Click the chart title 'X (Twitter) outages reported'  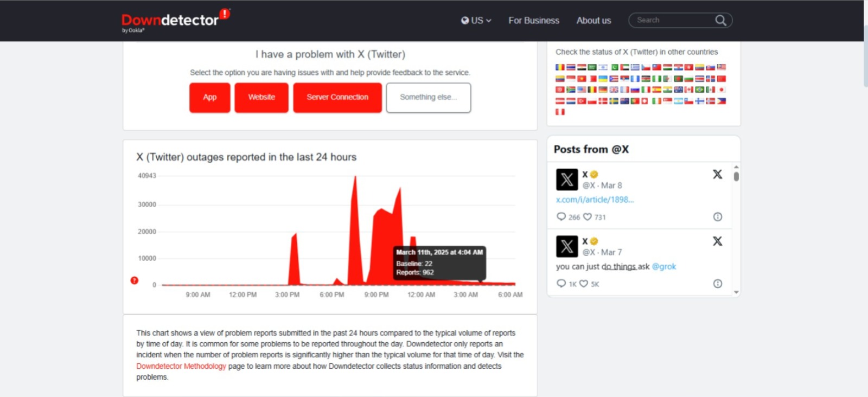point(246,157)
